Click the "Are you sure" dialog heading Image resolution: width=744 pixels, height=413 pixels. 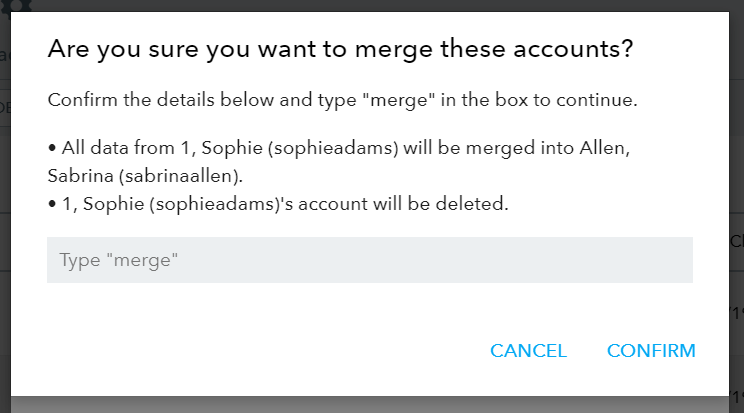pos(340,49)
